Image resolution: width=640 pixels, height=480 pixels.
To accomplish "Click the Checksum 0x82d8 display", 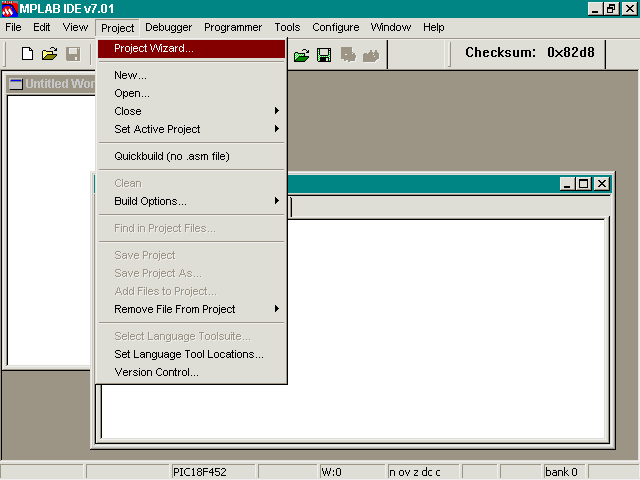I will tap(529, 52).
